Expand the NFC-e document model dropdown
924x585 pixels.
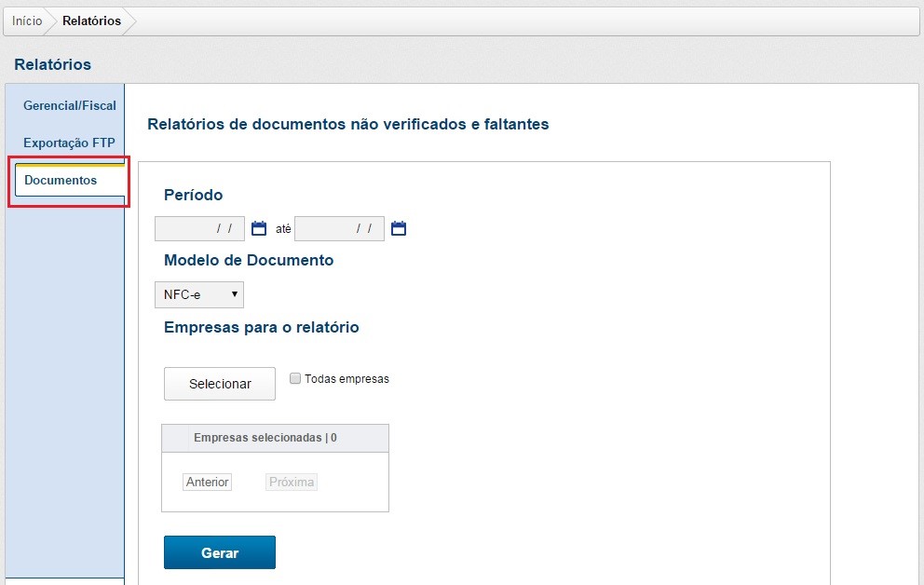pos(198,295)
